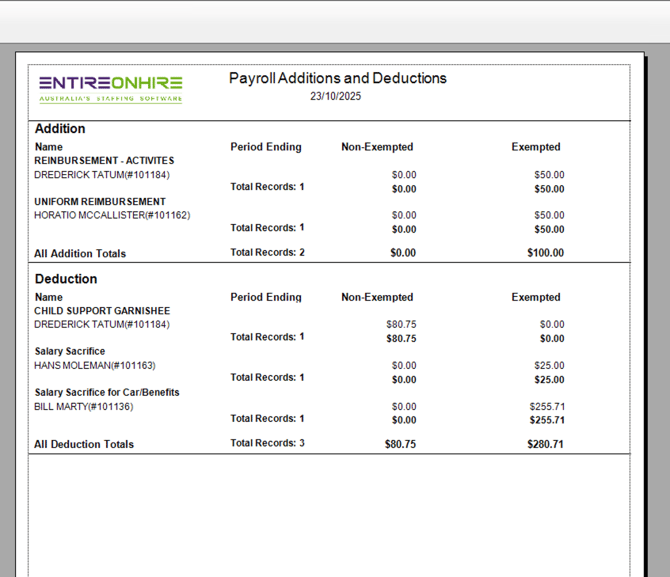Select the Payroll Additions and Deductions title

[337, 78]
